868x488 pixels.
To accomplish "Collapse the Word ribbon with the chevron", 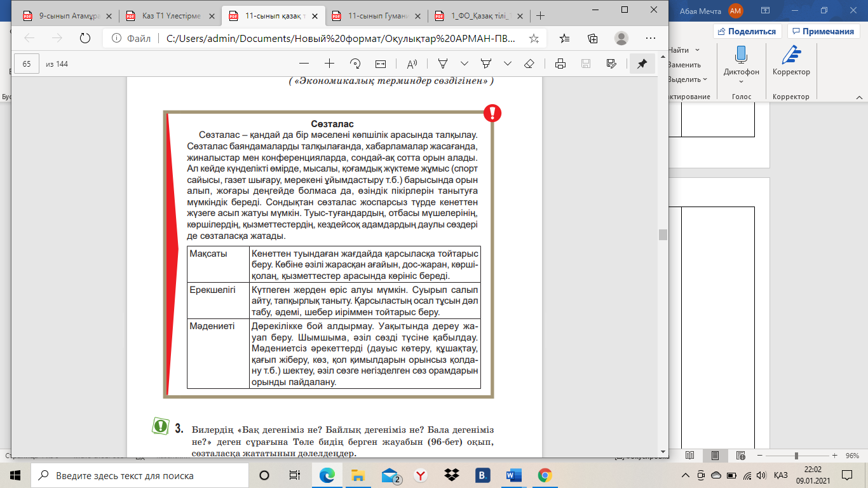I will [x=858, y=97].
